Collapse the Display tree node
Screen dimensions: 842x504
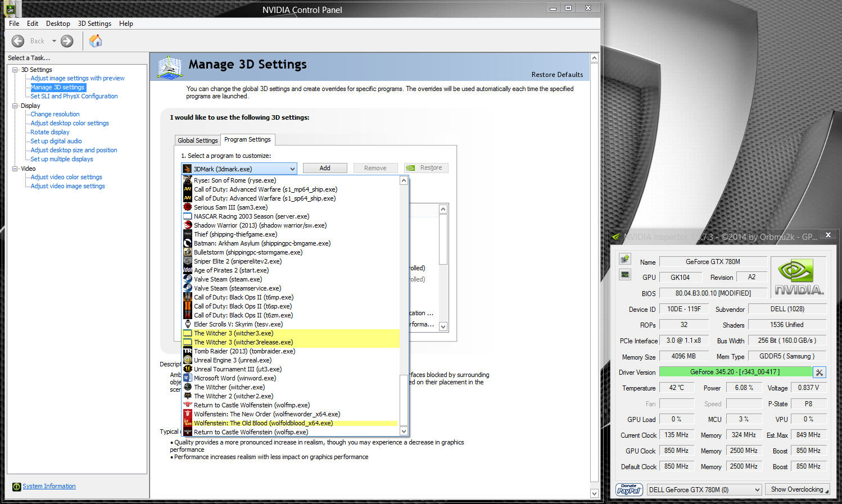[15, 106]
